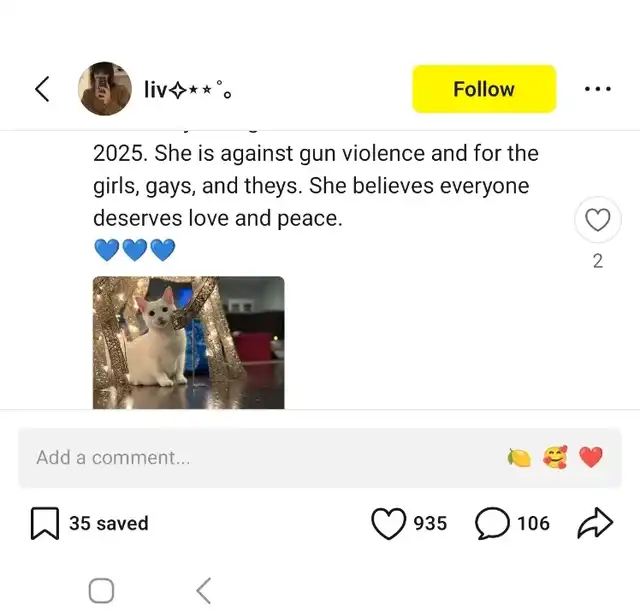Tap the 935 likes count
This screenshot has width=640, height=616.
coord(430,523)
